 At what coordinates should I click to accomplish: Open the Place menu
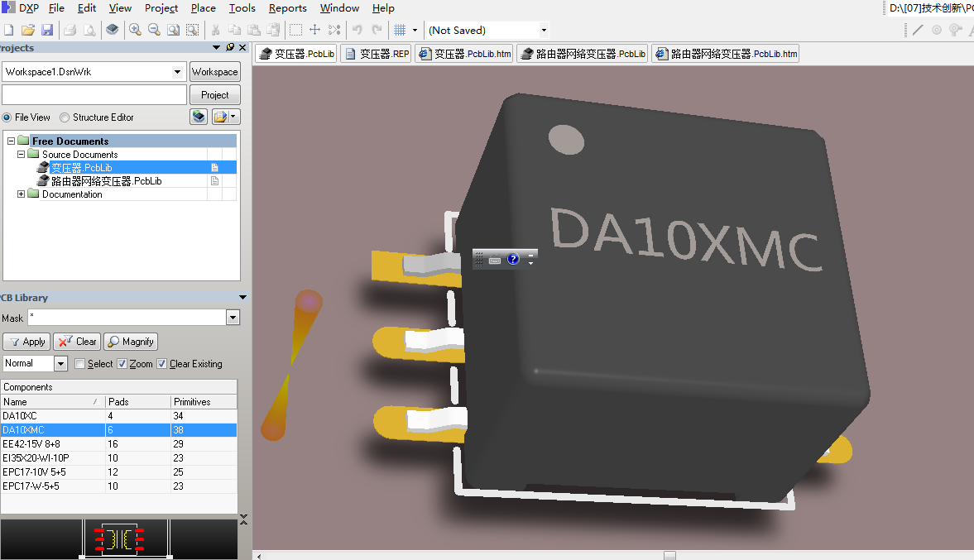coord(203,8)
